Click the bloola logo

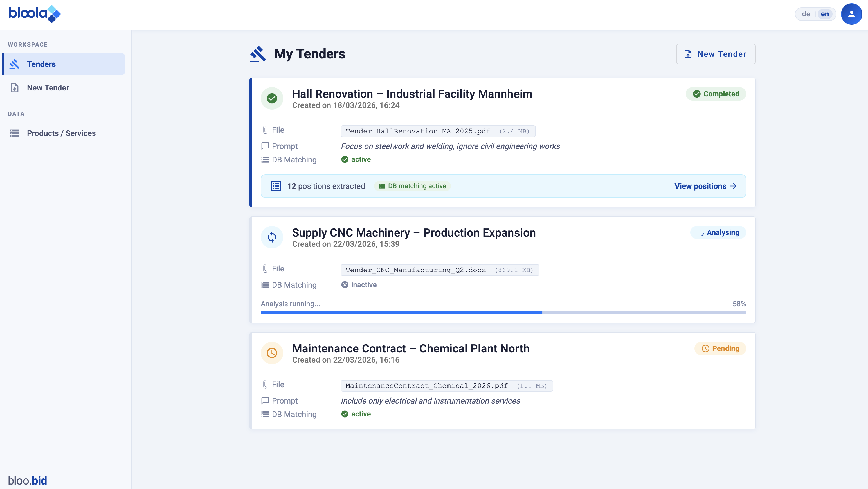pyautogui.click(x=34, y=14)
